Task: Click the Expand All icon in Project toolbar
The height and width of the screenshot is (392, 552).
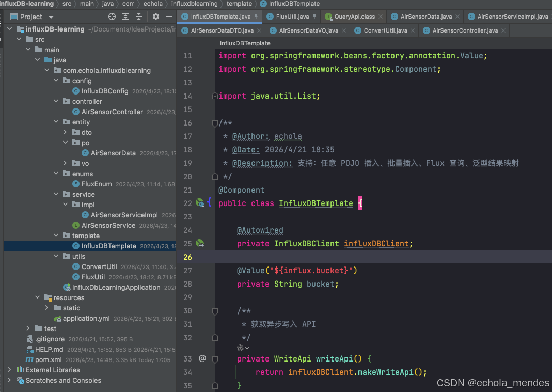Action: [x=125, y=17]
